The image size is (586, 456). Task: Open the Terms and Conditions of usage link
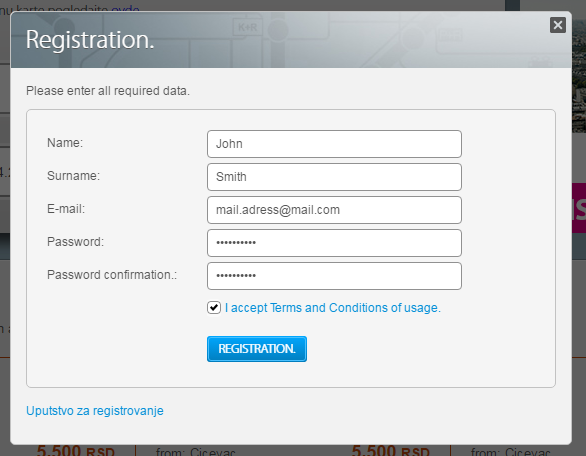click(x=333, y=308)
